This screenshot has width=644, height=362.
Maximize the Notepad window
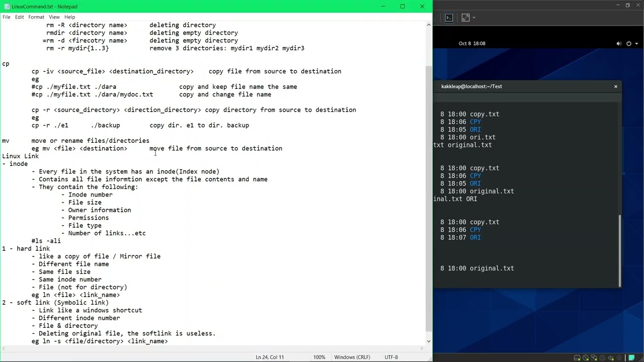point(403,7)
